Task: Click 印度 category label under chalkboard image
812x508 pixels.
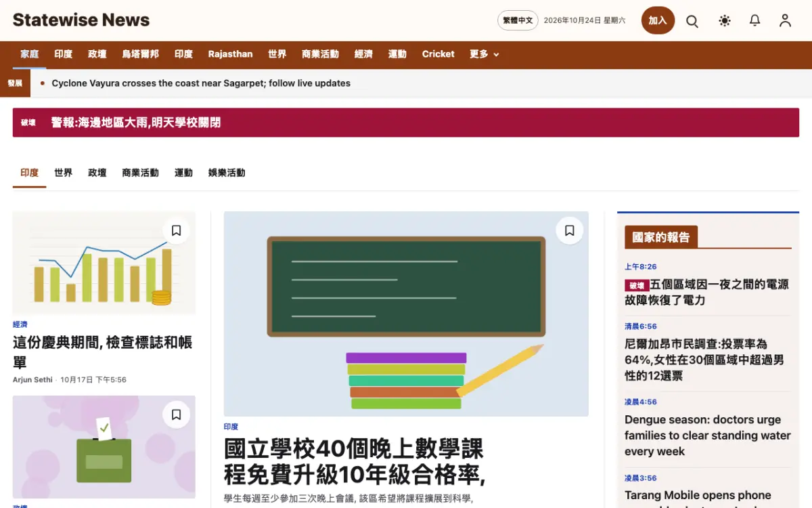Action: coord(231,427)
